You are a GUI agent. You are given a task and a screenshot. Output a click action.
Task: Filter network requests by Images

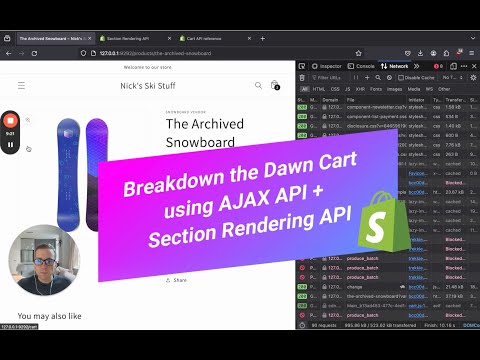[395, 89]
